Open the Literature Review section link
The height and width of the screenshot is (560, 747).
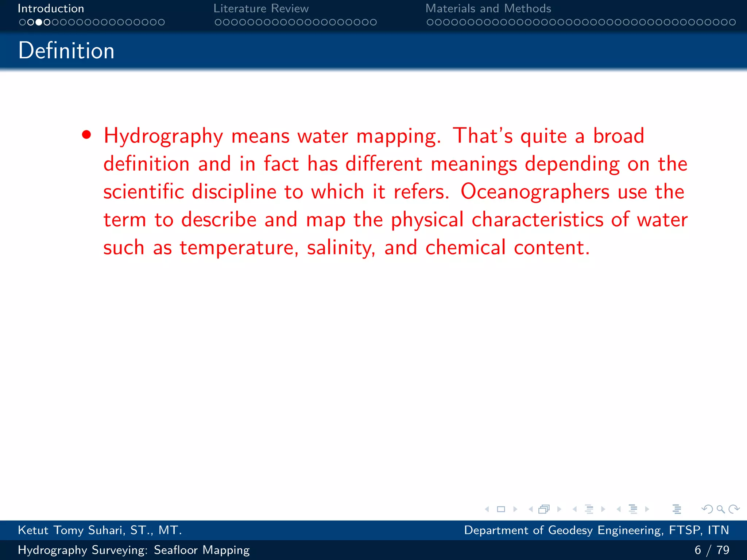[261, 8]
